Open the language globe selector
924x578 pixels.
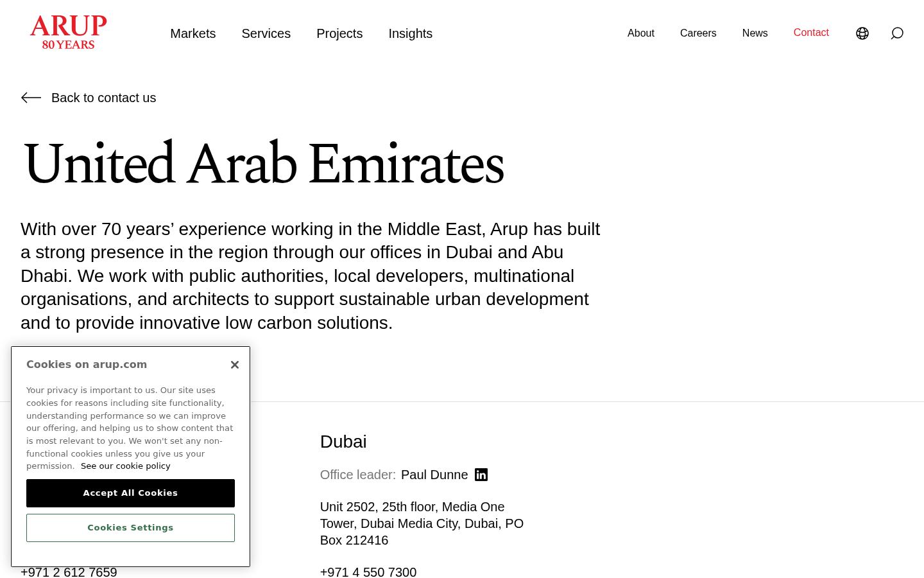coord(862,33)
